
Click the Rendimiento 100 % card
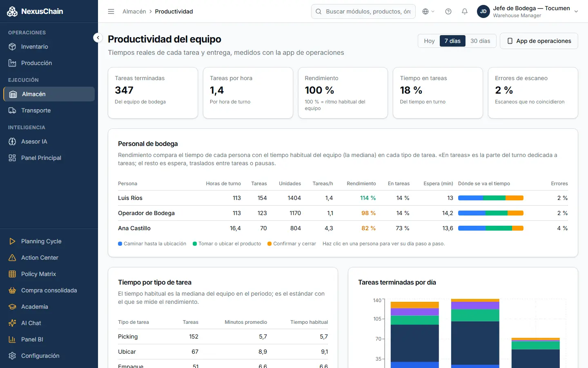(x=343, y=93)
